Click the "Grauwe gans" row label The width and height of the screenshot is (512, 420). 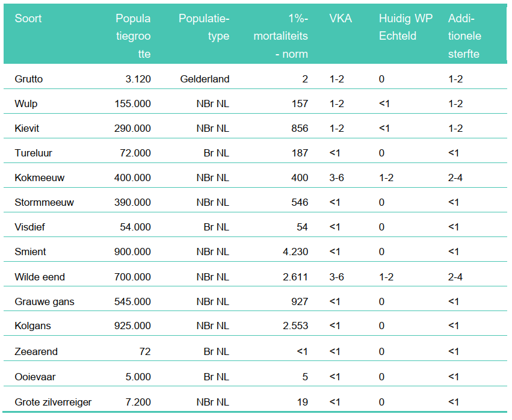[45, 301]
